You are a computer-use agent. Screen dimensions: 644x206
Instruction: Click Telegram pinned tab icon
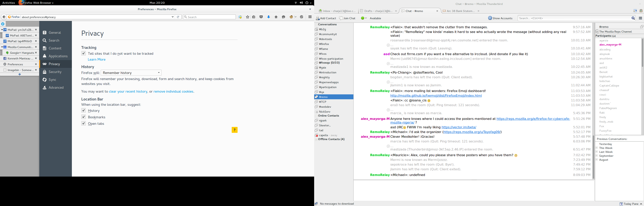click(3, 24)
